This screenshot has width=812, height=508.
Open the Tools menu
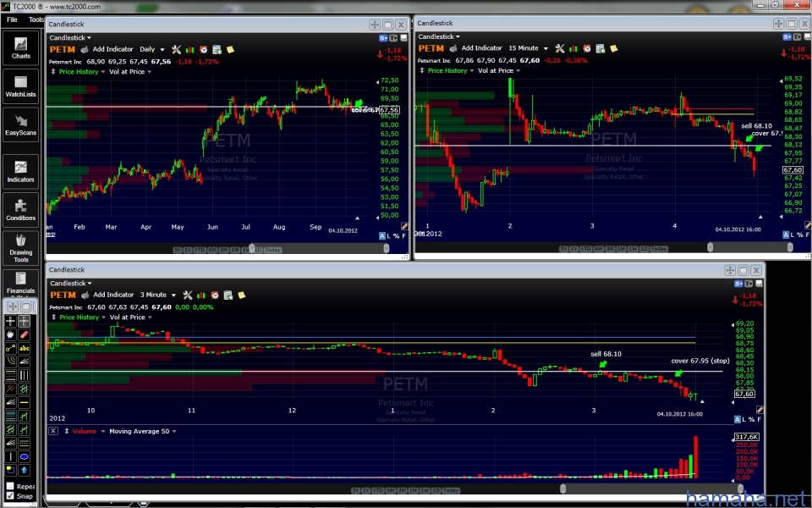(x=36, y=19)
